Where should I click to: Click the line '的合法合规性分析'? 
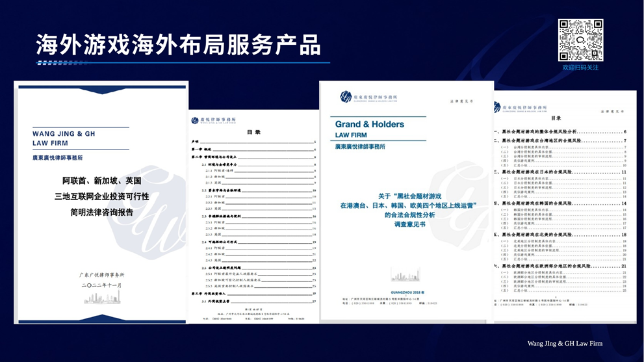pos(409,215)
